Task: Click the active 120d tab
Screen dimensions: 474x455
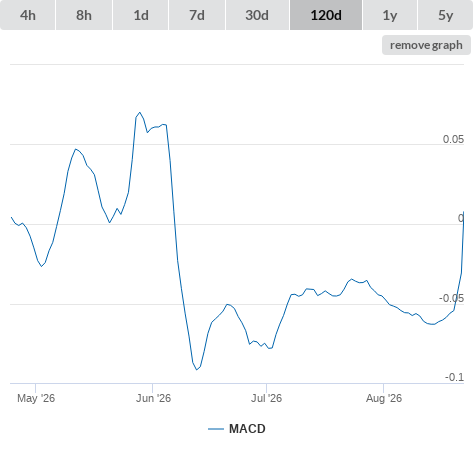Action: [x=326, y=15]
